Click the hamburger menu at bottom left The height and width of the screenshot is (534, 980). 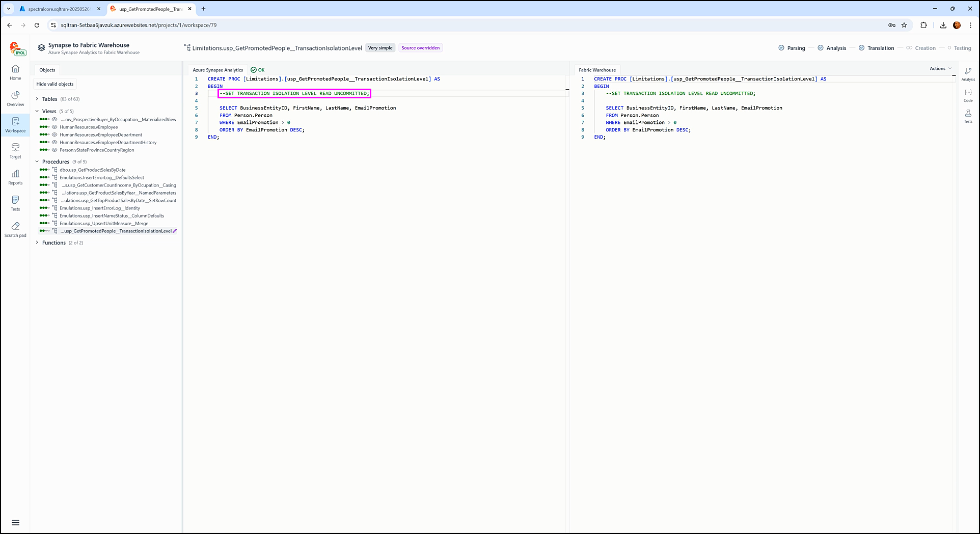[15, 522]
